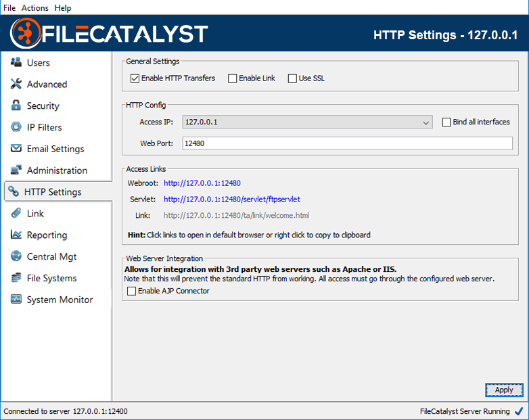The image size is (529, 420).
Task: Switch to the Advanced section
Action: [x=47, y=85]
